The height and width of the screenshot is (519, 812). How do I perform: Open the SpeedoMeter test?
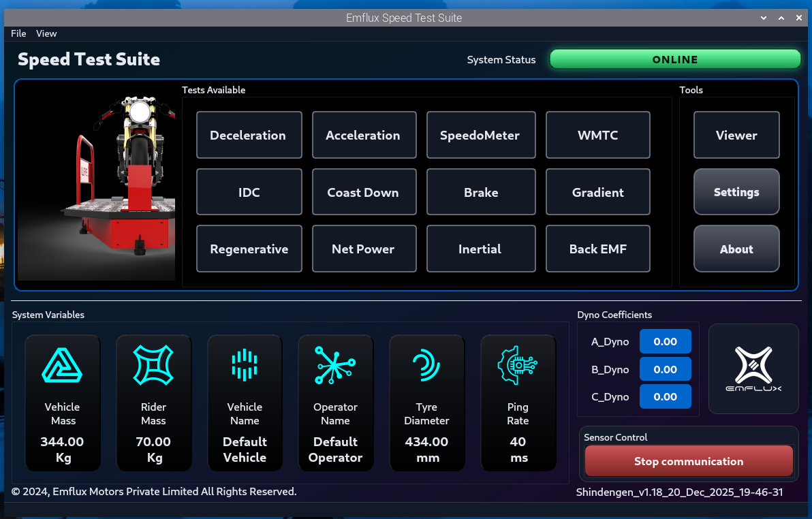tap(481, 135)
